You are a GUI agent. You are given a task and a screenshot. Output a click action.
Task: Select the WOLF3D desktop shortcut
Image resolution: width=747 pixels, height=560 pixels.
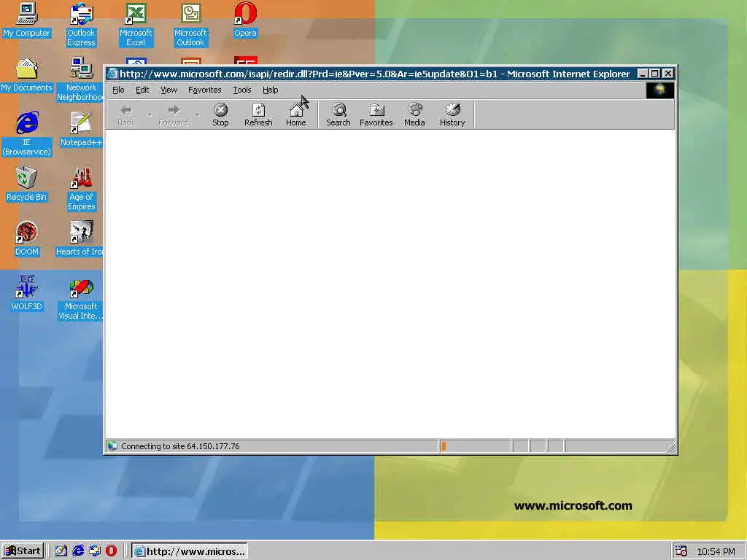pyautogui.click(x=27, y=293)
